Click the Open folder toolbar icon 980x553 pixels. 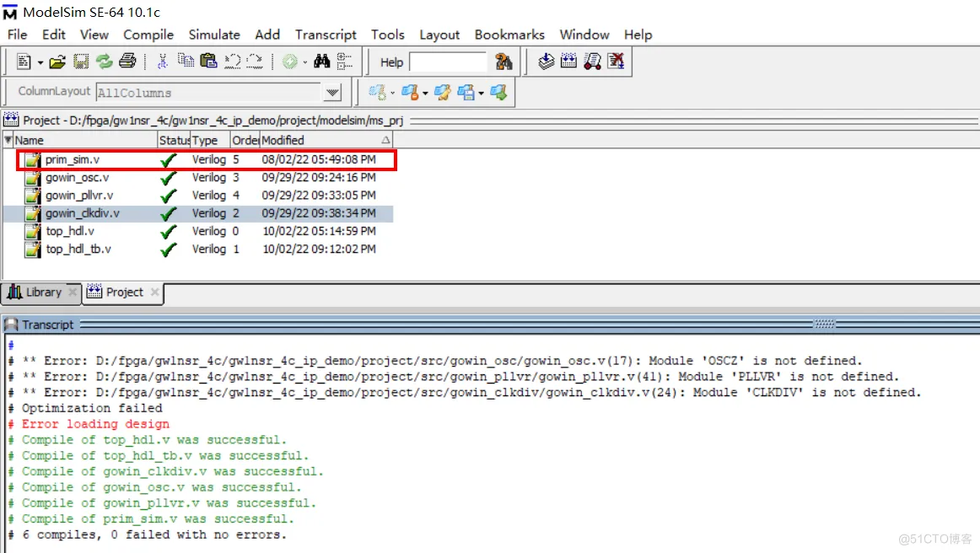(x=57, y=62)
